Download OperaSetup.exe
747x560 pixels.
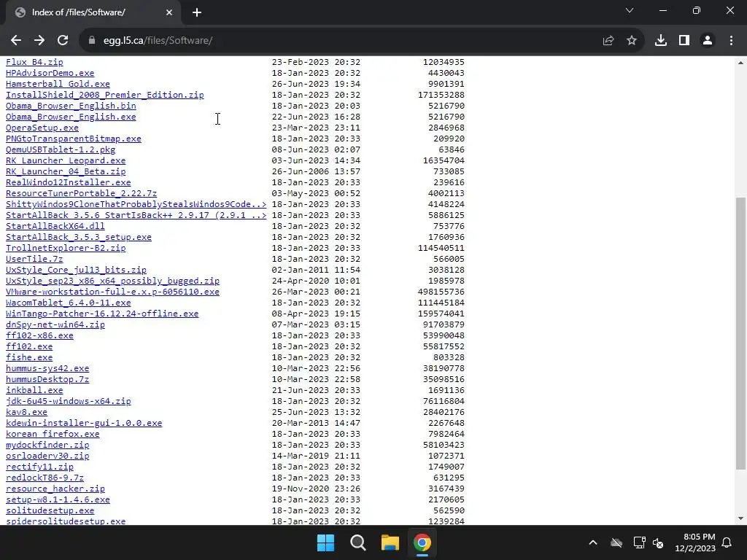pyautogui.click(x=42, y=128)
